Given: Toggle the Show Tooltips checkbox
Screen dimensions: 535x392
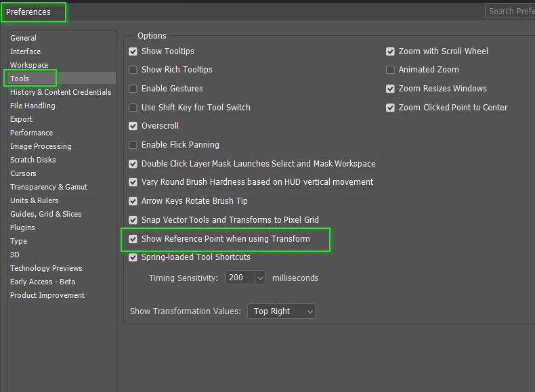Looking at the screenshot, I should pos(133,51).
